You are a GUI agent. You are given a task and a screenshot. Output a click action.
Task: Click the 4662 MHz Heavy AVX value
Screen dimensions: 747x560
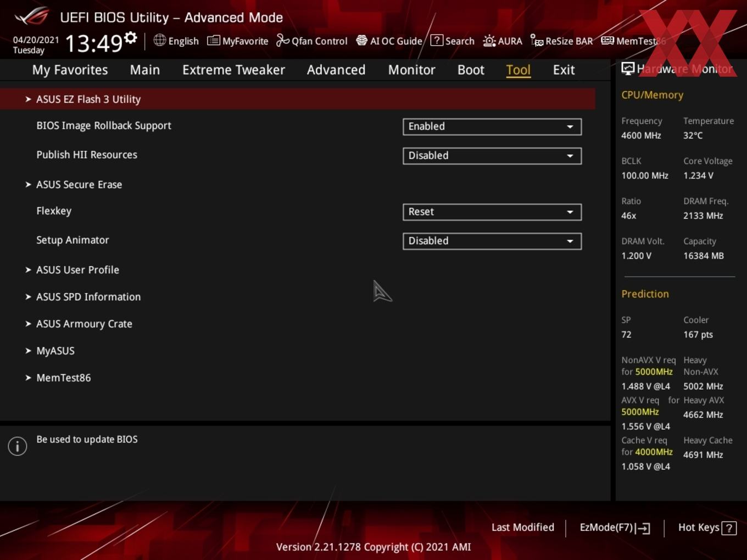(703, 415)
